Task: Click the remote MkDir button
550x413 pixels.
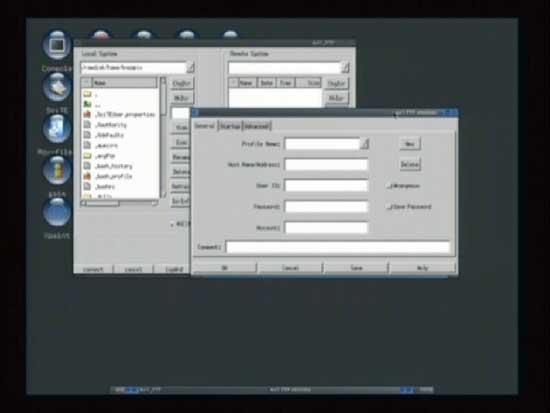Action: click(336, 98)
